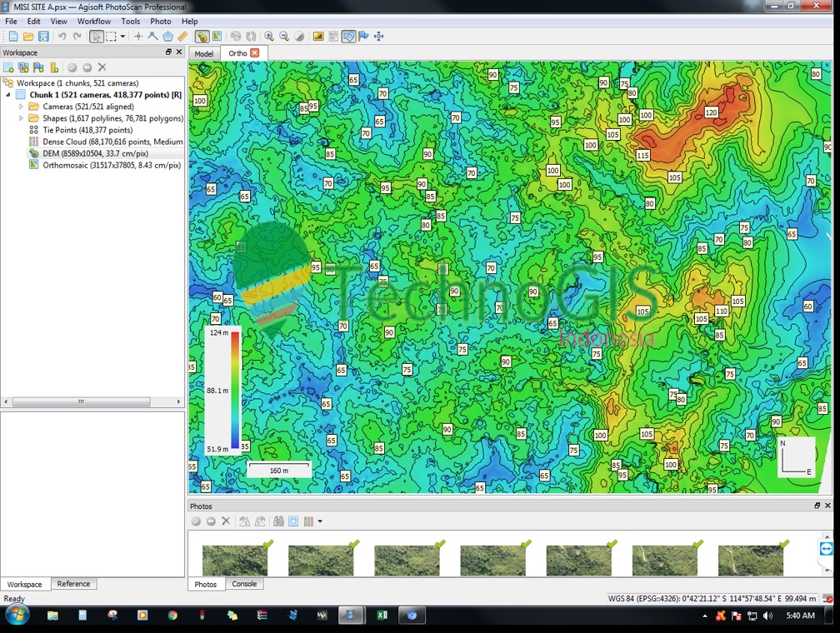840x633 pixels.
Task: Open the Workflow menu
Action: (x=93, y=21)
